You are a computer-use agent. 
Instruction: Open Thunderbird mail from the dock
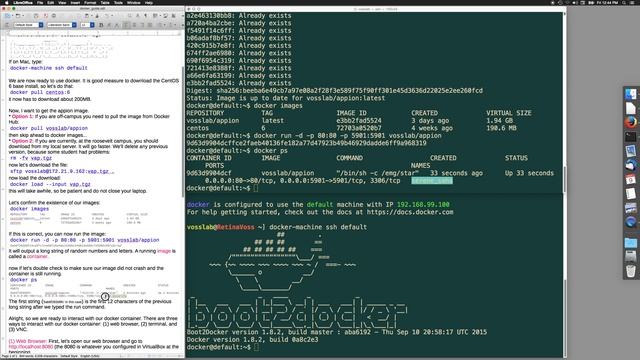pyautogui.click(x=630, y=165)
